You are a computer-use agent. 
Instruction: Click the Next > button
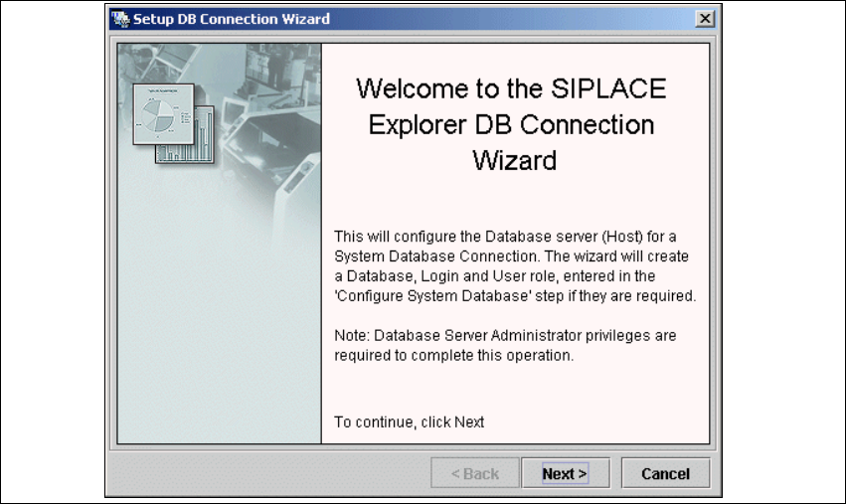pyautogui.click(x=566, y=473)
